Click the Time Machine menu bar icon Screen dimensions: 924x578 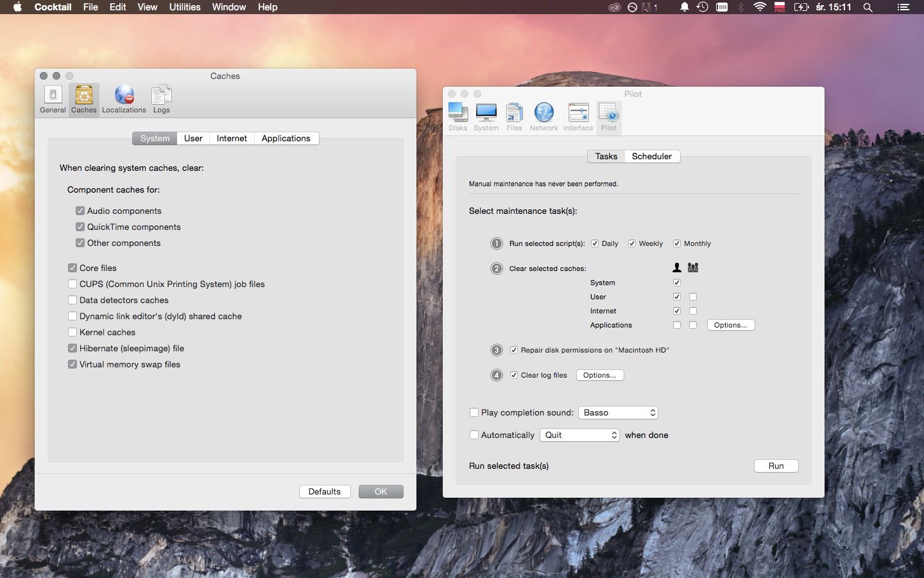pos(703,7)
